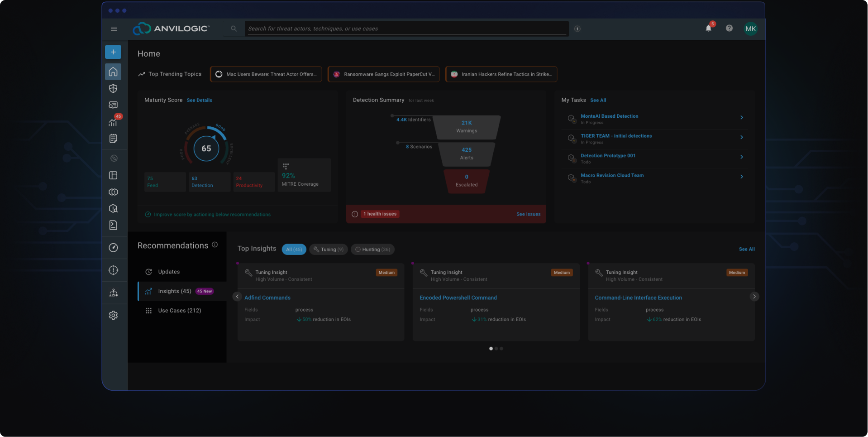Select the Updates tab under Recommendations
The image size is (868, 437).
point(169,271)
